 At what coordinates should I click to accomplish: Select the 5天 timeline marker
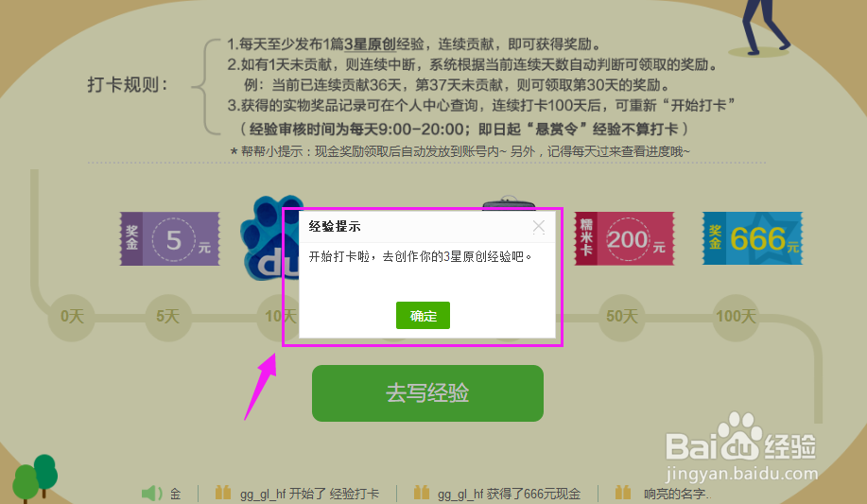pyautogui.click(x=167, y=317)
